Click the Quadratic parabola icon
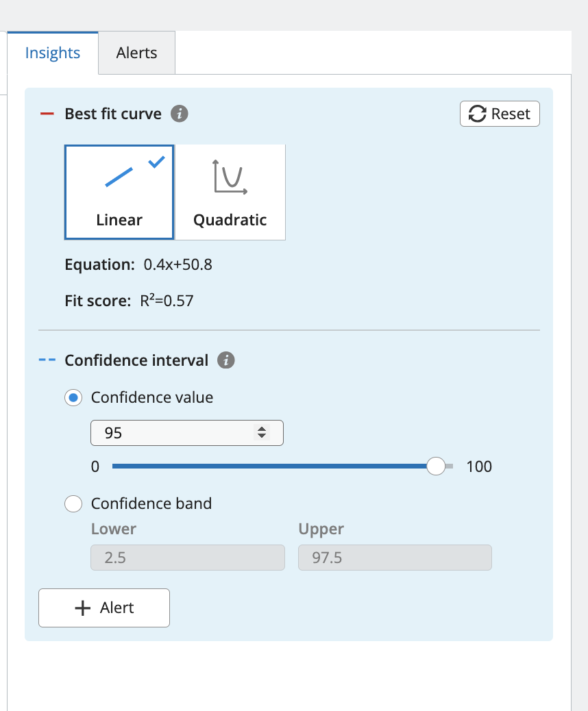The image size is (588, 711). pos(230,177)
